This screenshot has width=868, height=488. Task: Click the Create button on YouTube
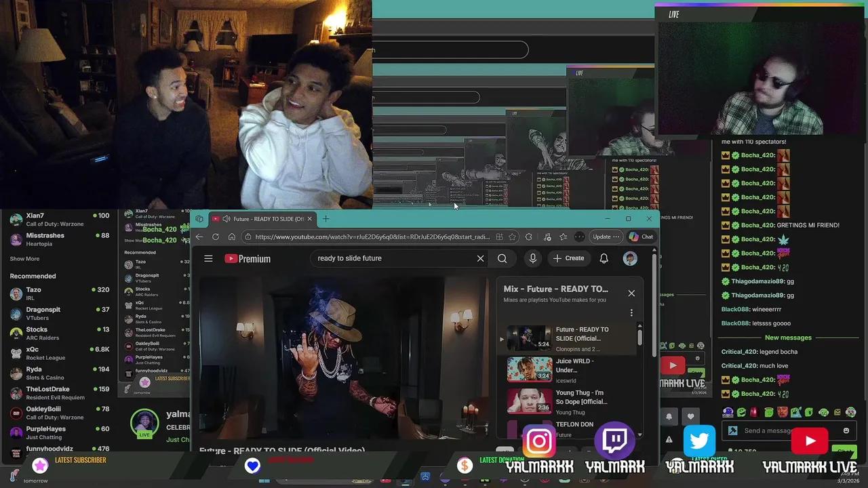pyautogui.click(x=569, y=258)
